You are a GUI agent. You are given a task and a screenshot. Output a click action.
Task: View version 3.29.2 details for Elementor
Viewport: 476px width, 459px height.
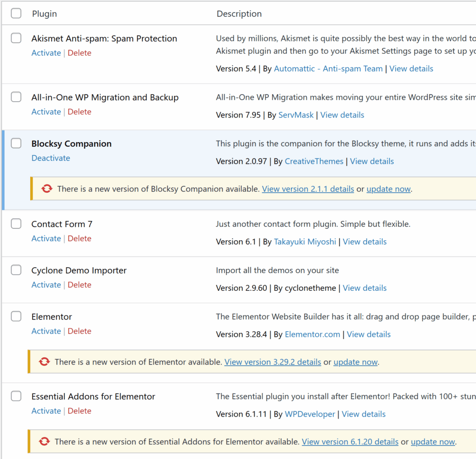click(x=272, y=362)
